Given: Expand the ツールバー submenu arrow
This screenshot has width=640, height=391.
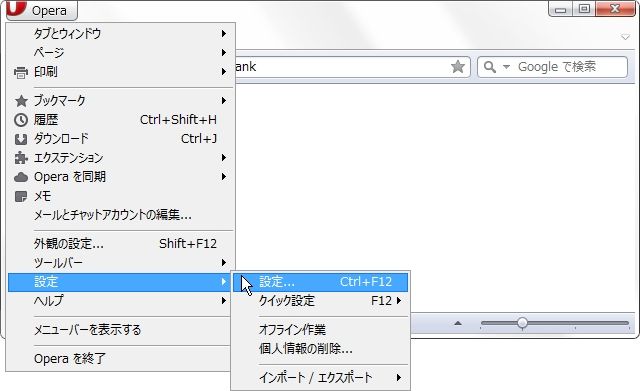Looking at the screenshot, I should [224, 262].
